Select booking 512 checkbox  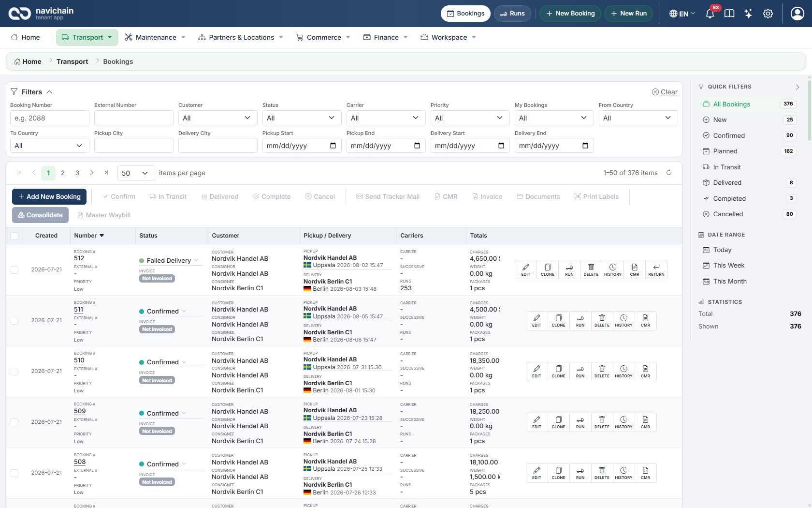(14, 270)
